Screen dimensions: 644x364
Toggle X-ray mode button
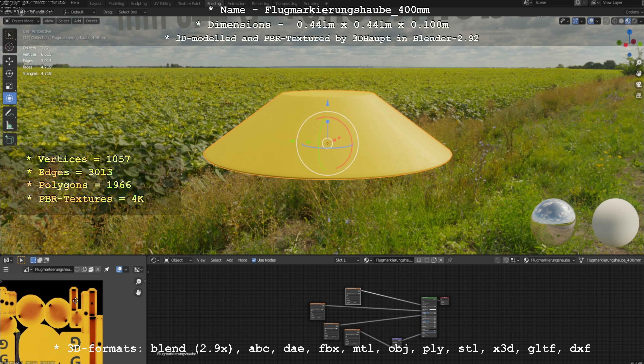coord(606,21)
